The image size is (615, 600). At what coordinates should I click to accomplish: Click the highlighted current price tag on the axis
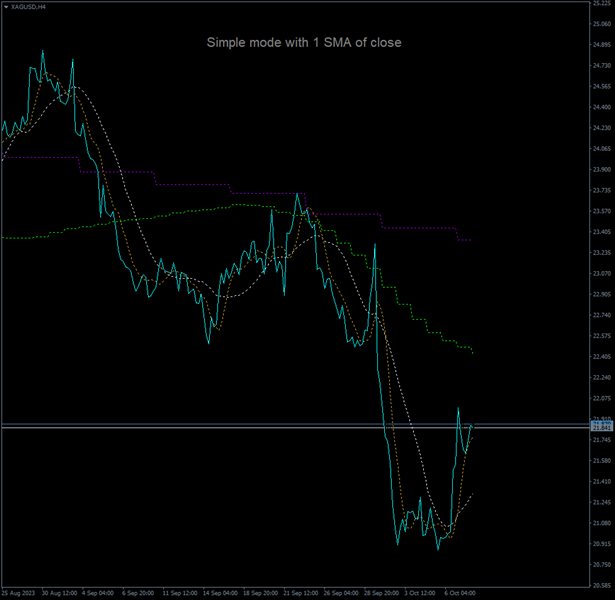click(x=601, y=427)
